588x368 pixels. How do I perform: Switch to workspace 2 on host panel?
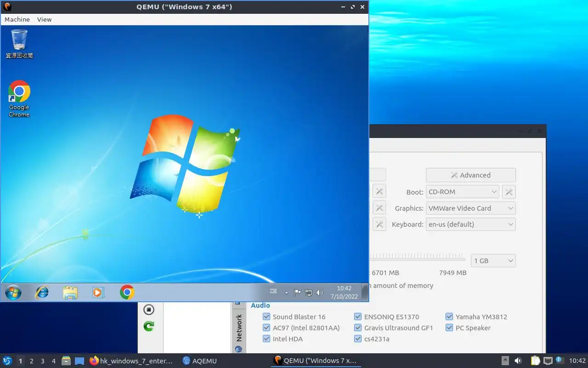coord(31,361)
